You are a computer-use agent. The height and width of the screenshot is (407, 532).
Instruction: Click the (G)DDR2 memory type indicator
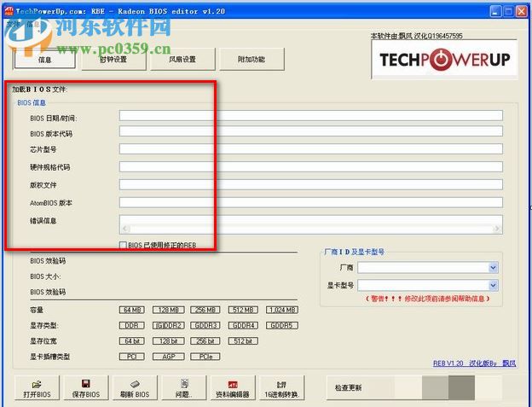pyautogui.click(x=168, y=326)
